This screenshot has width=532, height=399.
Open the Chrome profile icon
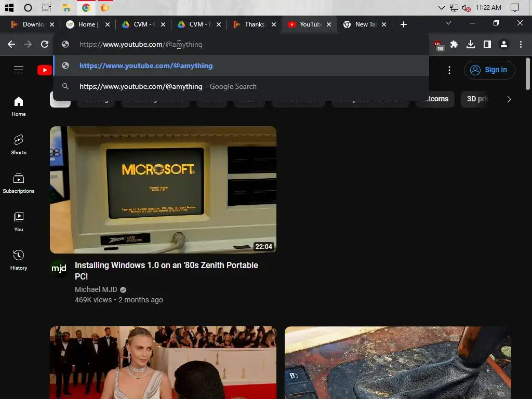pyautogui.click(x=504, y=44)
